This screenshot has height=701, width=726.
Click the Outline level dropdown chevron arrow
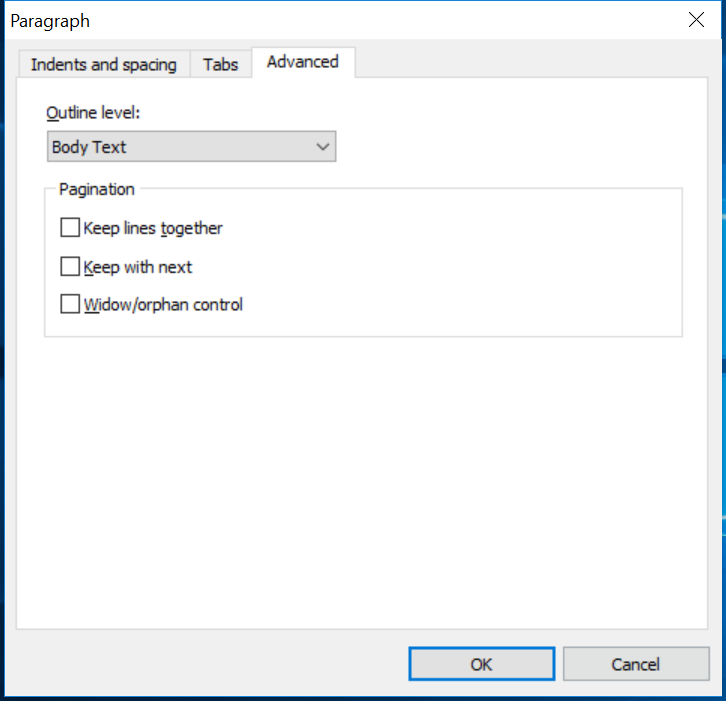(x=323, y=147)
